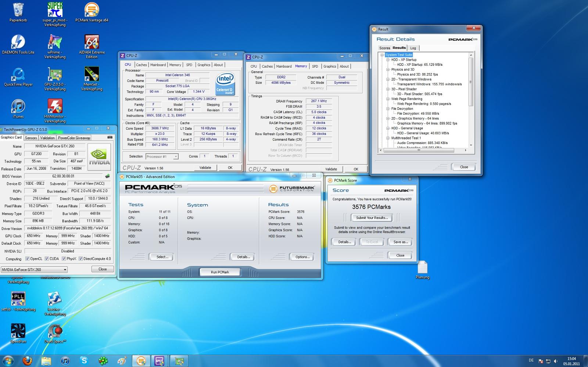588x367 pixels.
Task: Collapse the 3D - Pixel Shader node
Action: pos(388,89)
